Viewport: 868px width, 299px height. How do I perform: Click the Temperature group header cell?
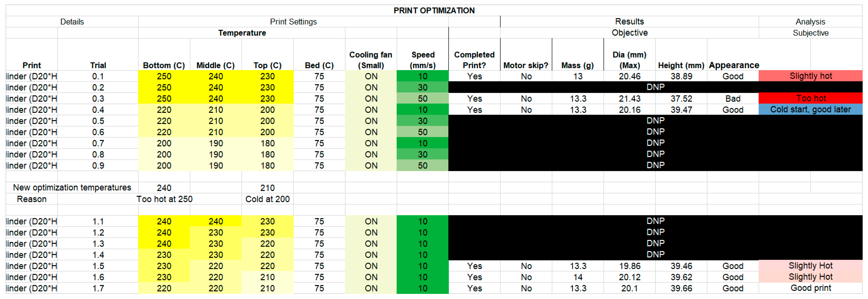tap(242, 33)
